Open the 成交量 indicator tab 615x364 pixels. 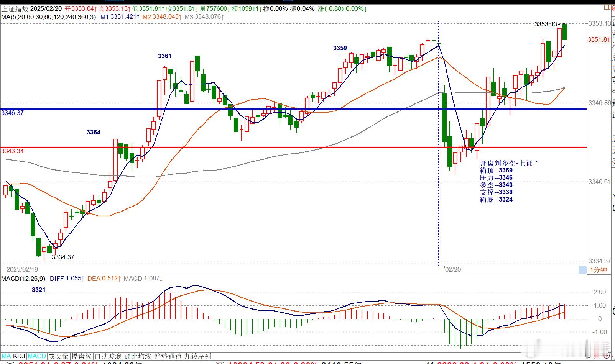pos(58,356)
